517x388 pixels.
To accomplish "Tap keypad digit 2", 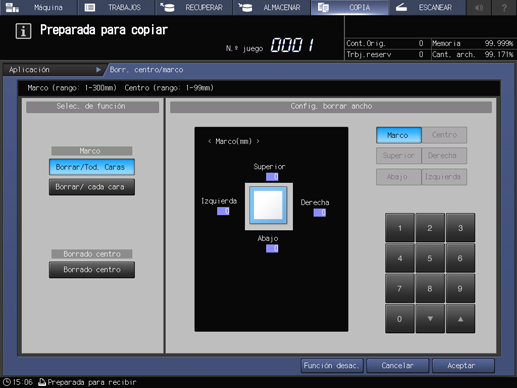I will coord(430,228).
